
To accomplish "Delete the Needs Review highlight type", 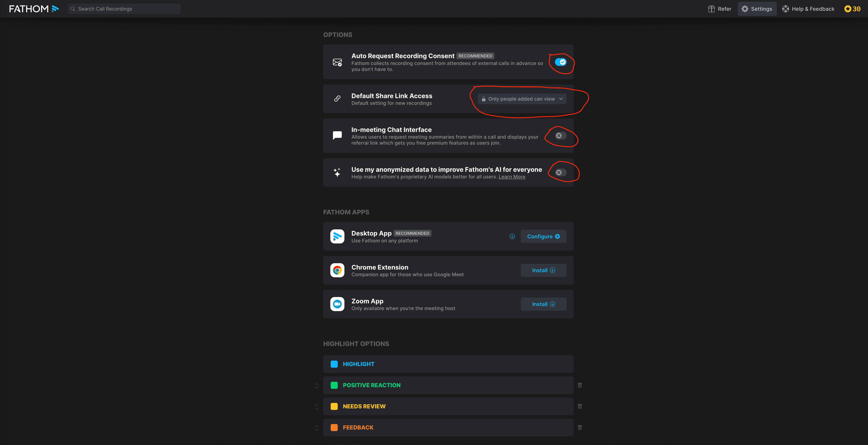I will 579,406.
